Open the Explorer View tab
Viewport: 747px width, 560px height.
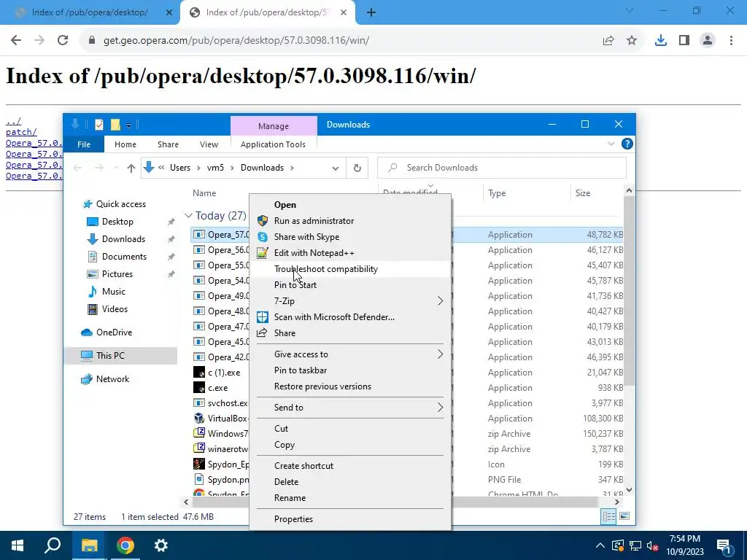coord(209,144)
